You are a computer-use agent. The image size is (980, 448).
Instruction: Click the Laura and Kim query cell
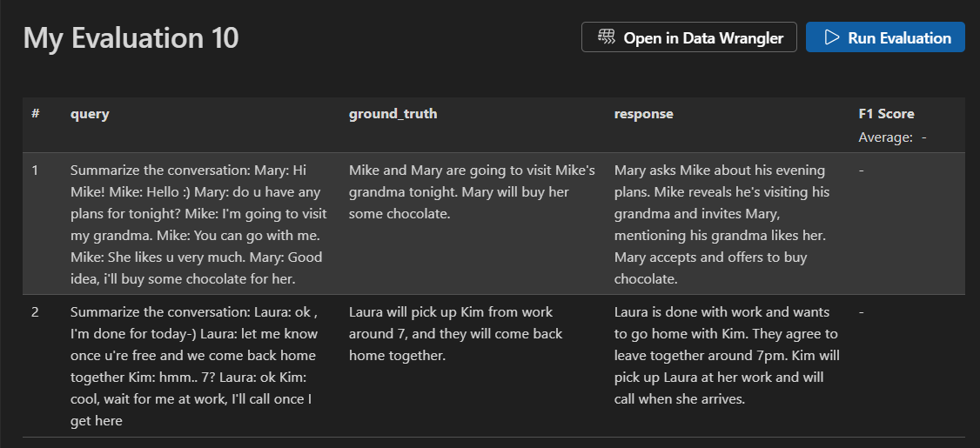195,366
